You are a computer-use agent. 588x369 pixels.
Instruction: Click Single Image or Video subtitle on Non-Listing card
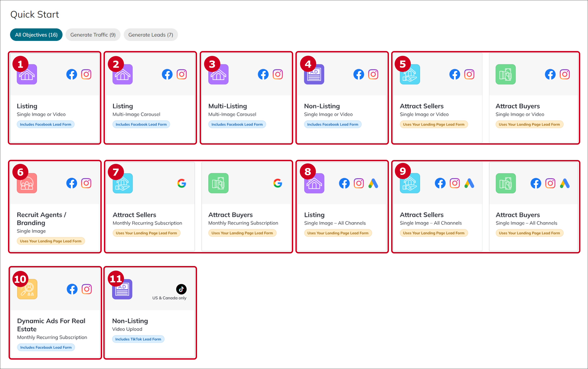click(x=328, y=114)
